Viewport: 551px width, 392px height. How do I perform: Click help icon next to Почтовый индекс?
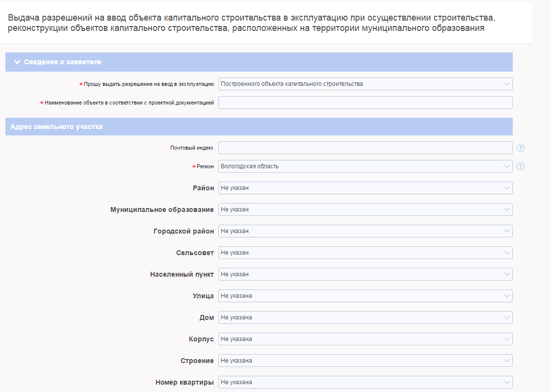[x=521, y=148]
